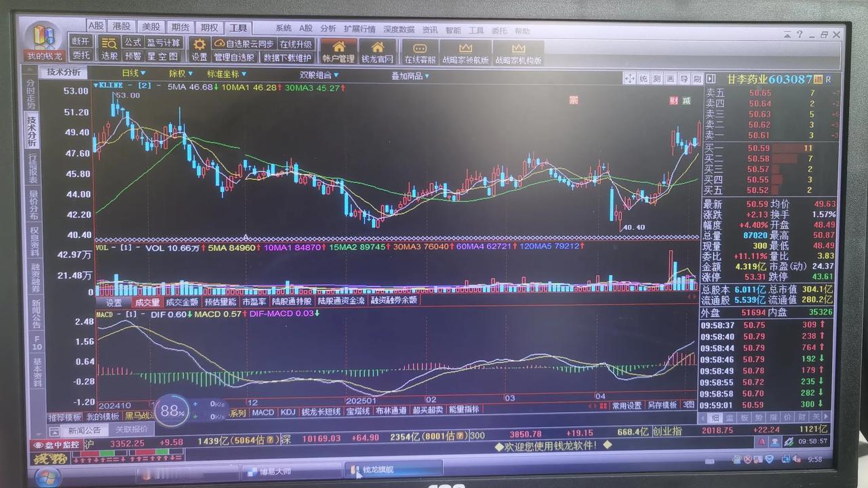Image resolution: width=868 pixels, height=488 pixels.
Task: Switch to 港股 market tab
Action: [x=121, y=26]
